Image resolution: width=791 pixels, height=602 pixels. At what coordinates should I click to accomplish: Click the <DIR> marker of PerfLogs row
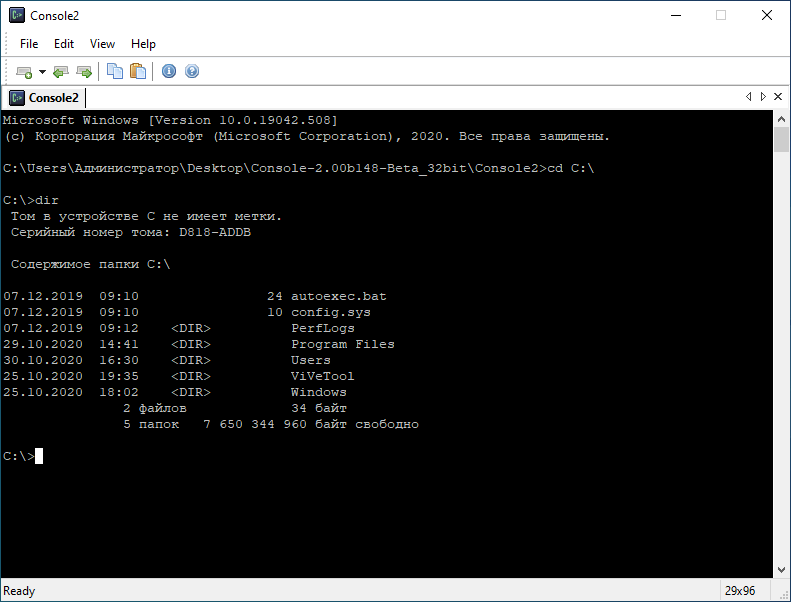191,328
